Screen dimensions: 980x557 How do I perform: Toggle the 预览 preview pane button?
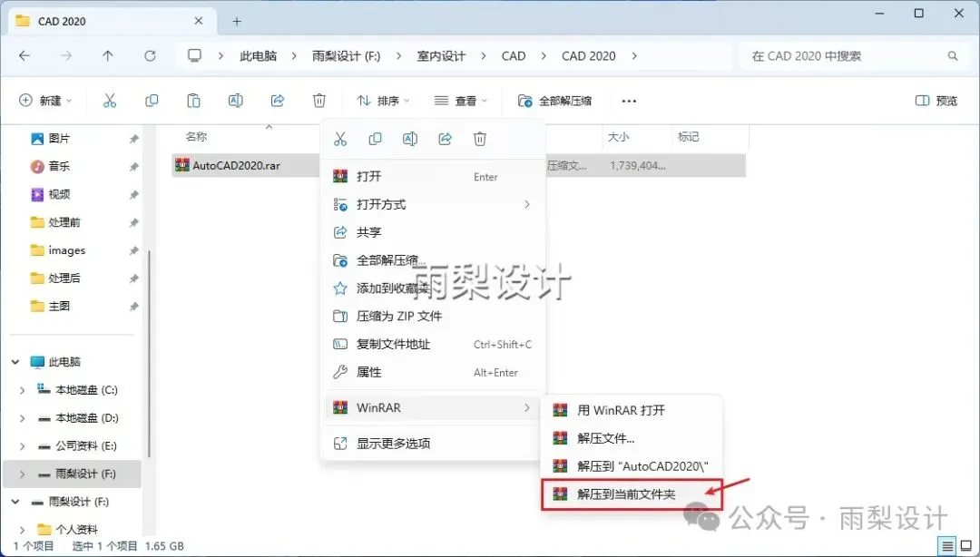coord(936,101)
